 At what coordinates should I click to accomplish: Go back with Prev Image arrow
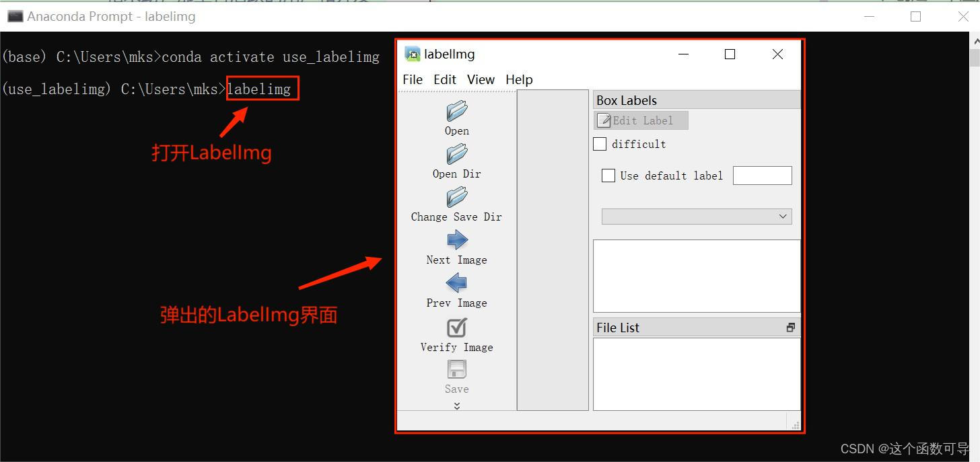tap(457, 283)
